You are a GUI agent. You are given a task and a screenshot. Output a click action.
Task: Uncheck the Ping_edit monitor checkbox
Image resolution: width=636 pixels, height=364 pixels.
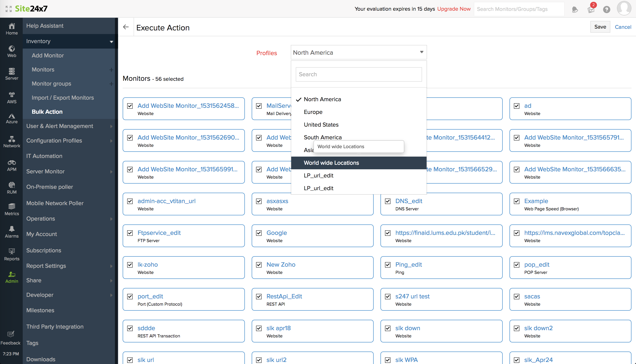(388, 265)
